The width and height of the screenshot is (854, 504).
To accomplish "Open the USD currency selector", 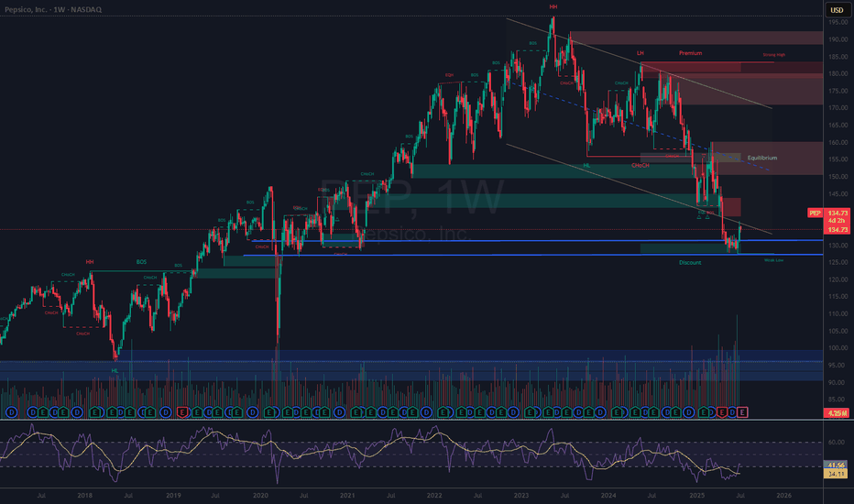I will pyautogui.click(x=837, y=10).
